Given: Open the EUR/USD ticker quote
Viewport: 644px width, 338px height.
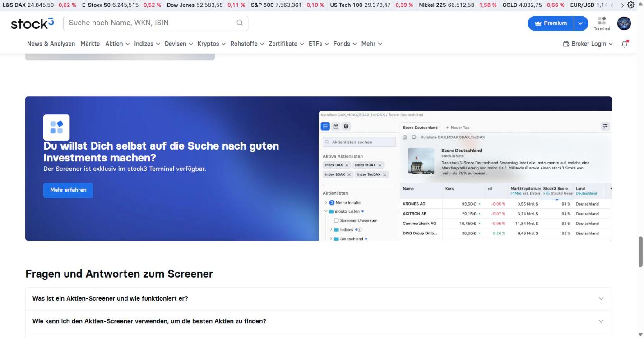Looking at the screenshot, I should pos(588,5).
